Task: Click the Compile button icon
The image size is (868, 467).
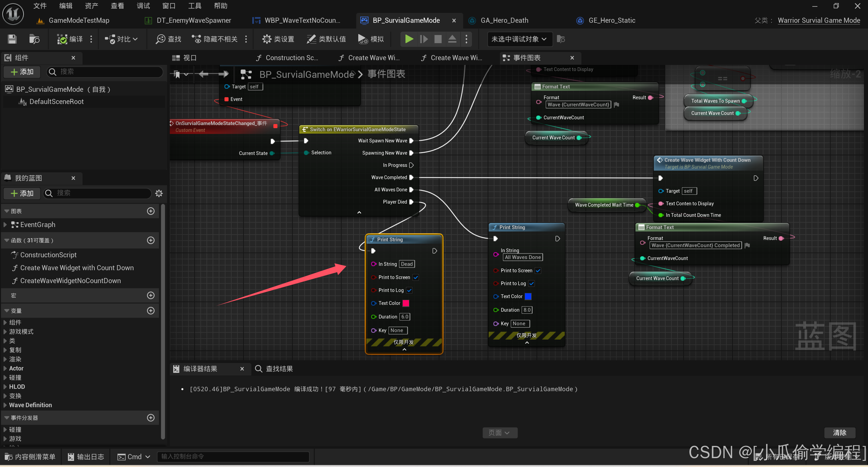Action: pyautogui.click(x=62, y=39)
